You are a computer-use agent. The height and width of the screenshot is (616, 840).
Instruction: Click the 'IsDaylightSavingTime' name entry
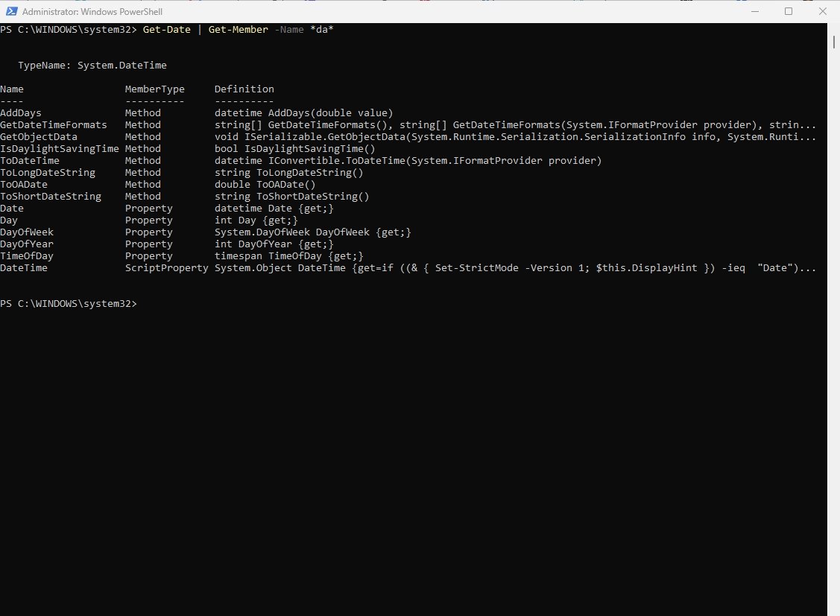pos(60,149)
